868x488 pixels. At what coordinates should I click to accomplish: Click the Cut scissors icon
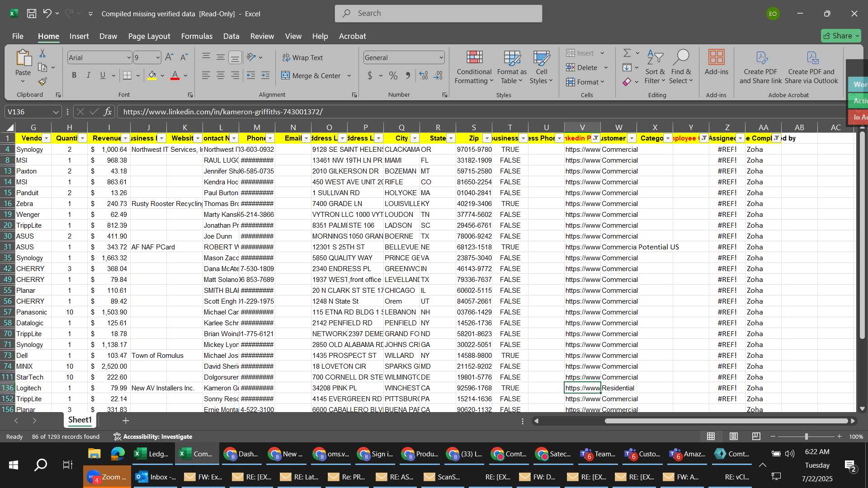coord(42,53)
